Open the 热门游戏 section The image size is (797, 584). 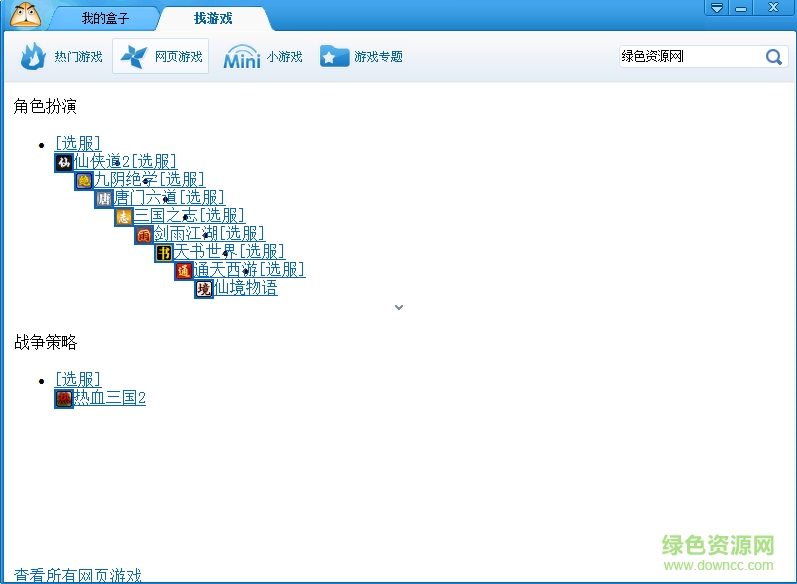pyautogui.click(x=61, y=57)
